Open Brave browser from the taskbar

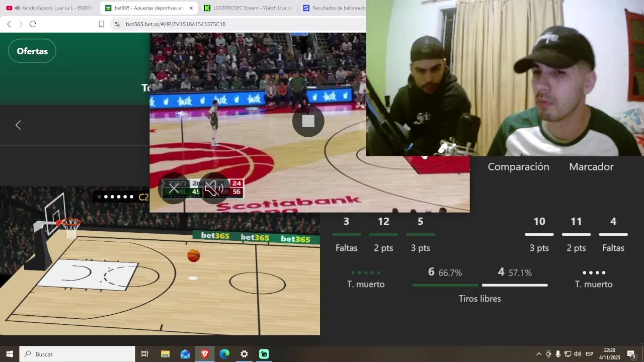coord(205,354)
